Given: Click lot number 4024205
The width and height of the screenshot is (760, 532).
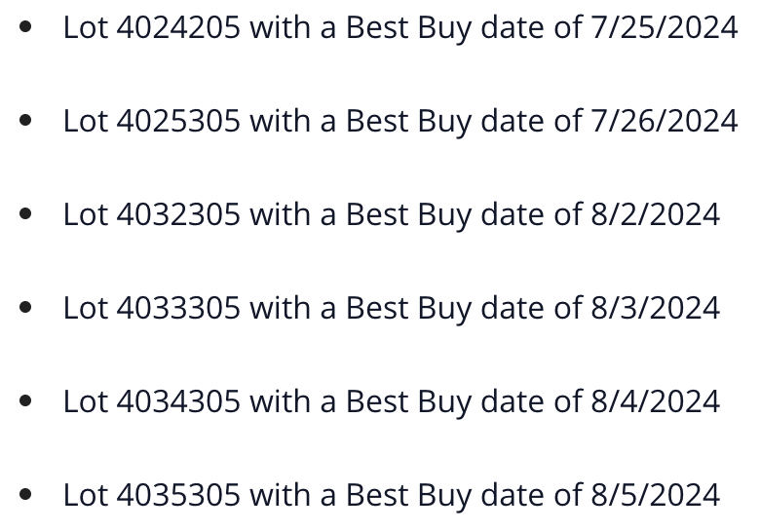Looking at the screenshot, I should coord(178,27).
